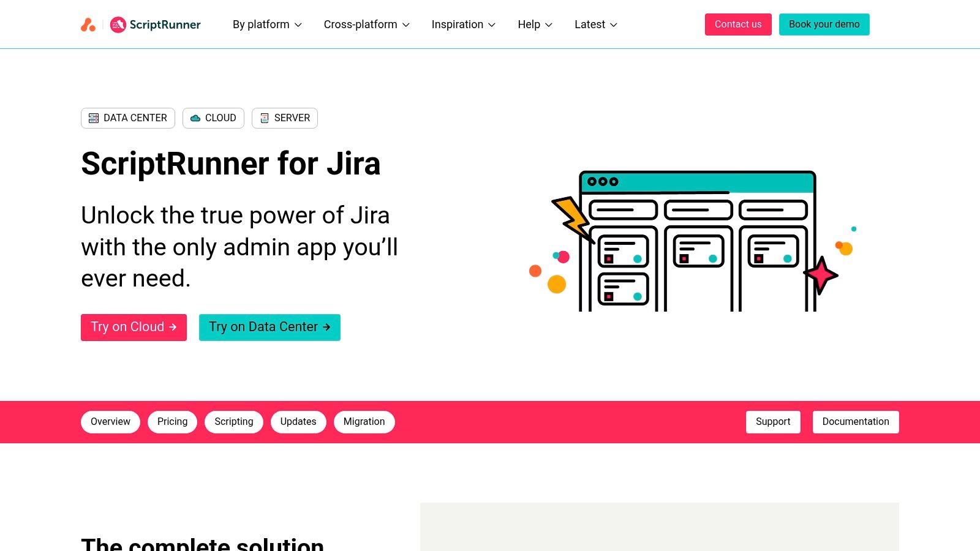Select the ScriptRunner logo
This screenshot has height=551, width=980.
155,24
